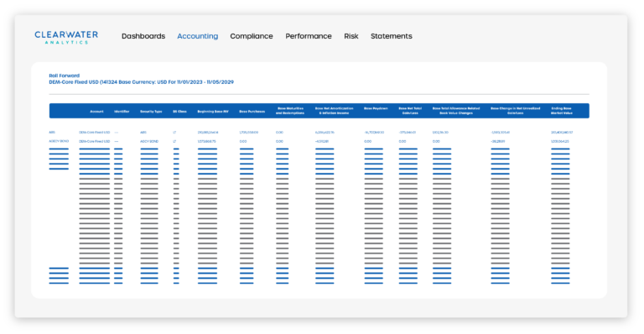
Task: Select Base Maturities and Redemptions header
Action: click(290, 111)
